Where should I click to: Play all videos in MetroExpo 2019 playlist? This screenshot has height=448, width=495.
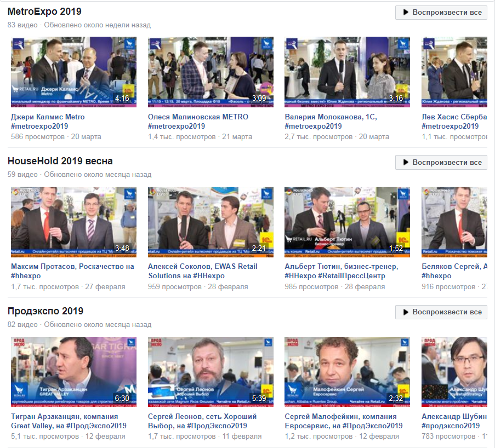pos(441,12)
